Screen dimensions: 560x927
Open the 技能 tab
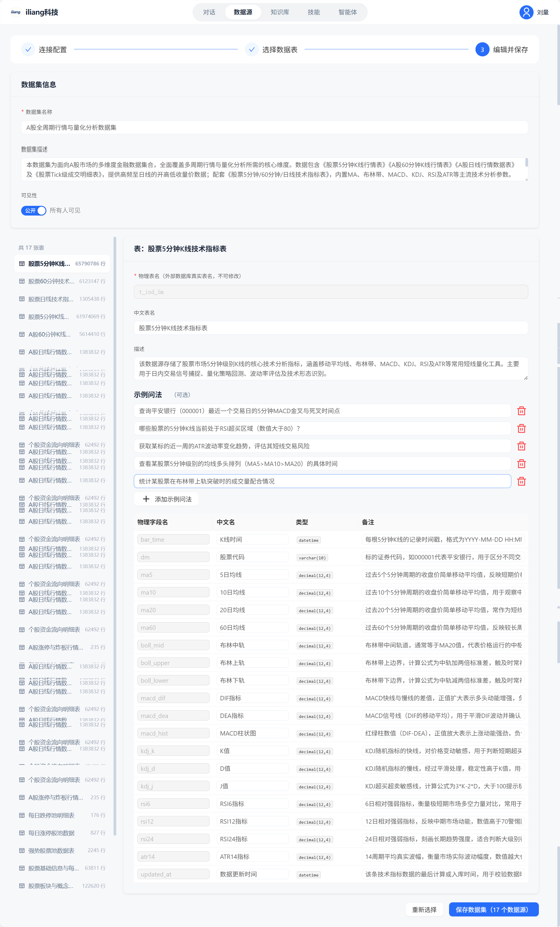(314, 12)
